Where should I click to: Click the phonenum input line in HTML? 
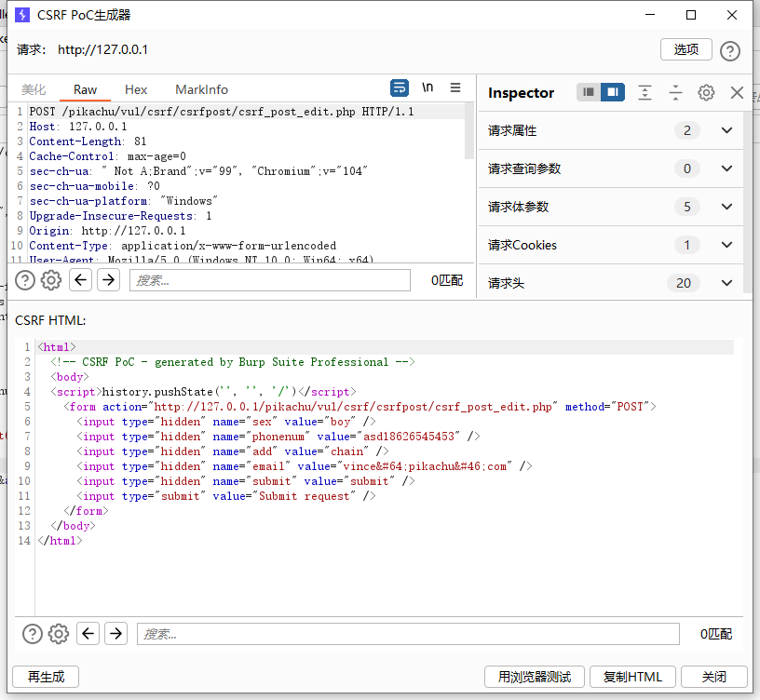coord(278,437)
